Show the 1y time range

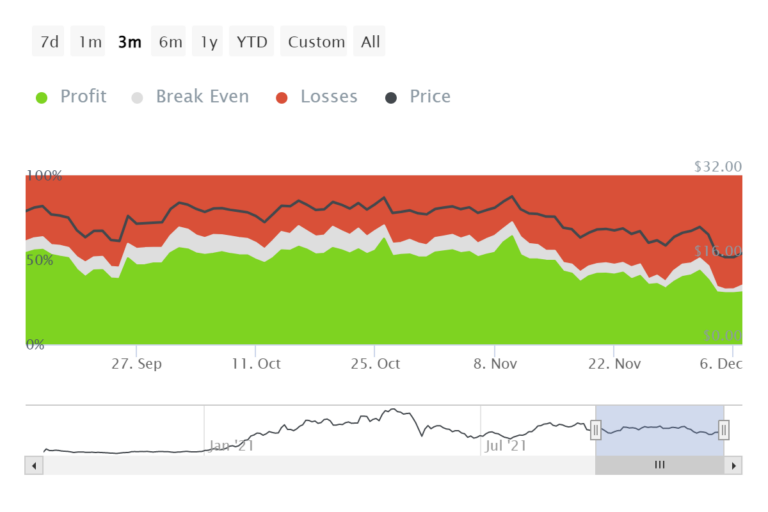[208, 42]
